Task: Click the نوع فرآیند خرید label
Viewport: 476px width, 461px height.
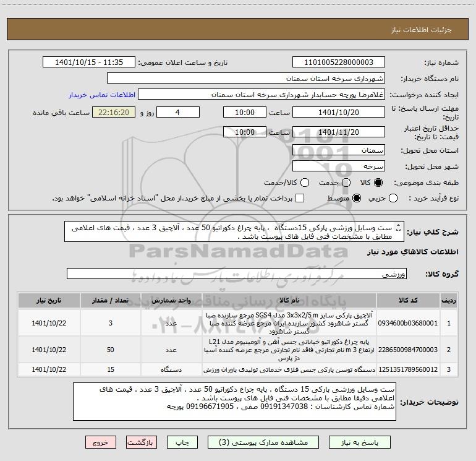Action: point(433,198)
